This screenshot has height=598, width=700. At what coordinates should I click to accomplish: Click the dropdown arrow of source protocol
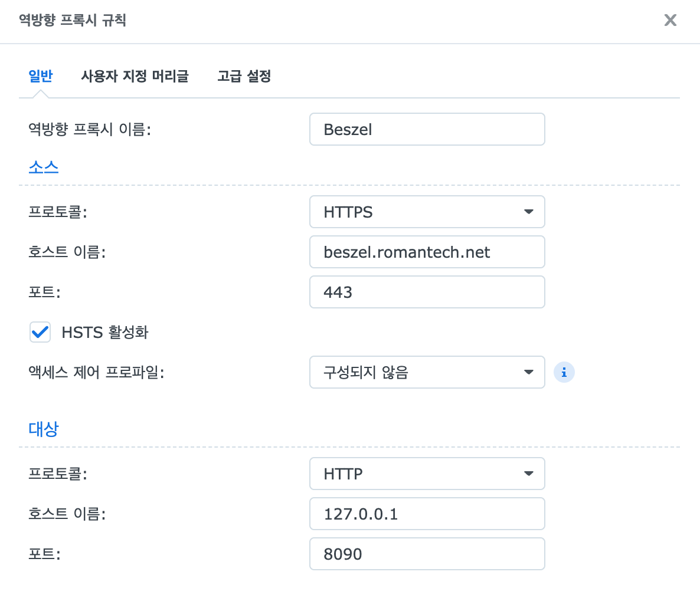(x=529, y=212)
